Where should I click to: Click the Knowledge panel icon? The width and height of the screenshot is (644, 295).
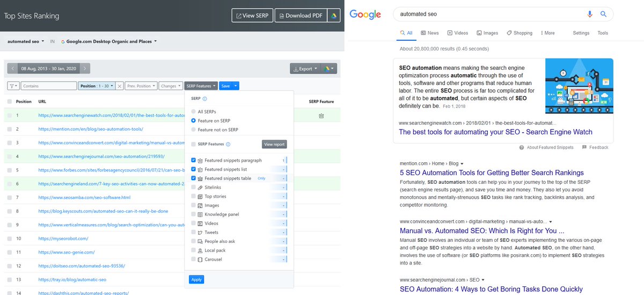200,214
